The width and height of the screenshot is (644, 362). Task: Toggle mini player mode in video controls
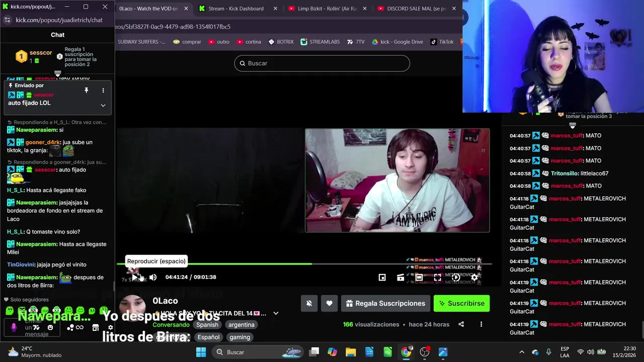pyautogui.click(x=382, y=277)
